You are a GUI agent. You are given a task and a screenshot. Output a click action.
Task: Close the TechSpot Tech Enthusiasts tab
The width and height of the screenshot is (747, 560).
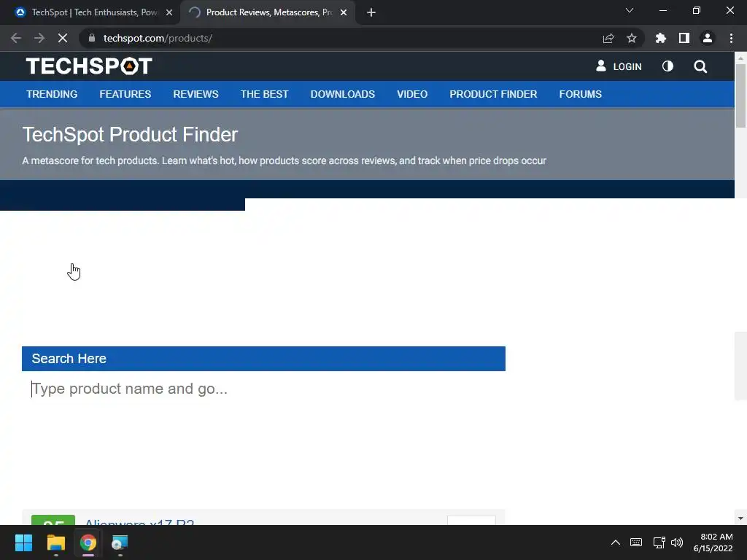click(169, 12)
